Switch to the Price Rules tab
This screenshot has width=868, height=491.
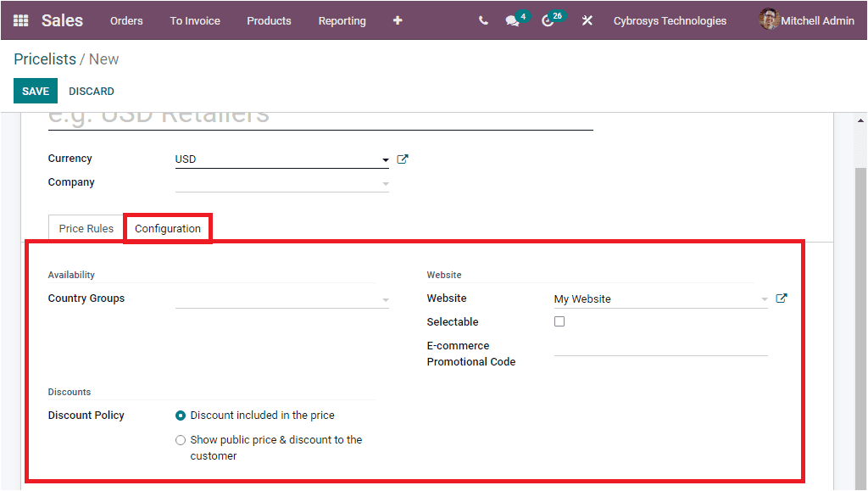click(x=86, y=227)
